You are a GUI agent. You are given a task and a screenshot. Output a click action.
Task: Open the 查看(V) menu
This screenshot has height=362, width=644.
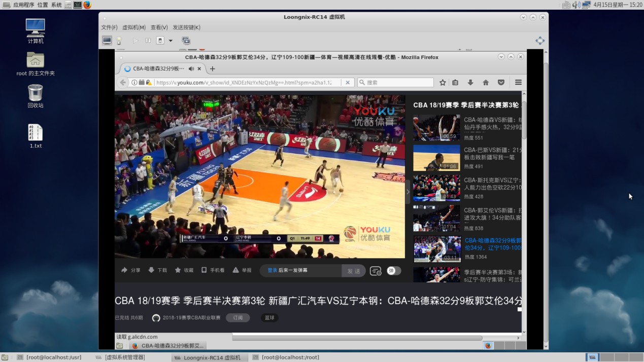coord(159,27)
